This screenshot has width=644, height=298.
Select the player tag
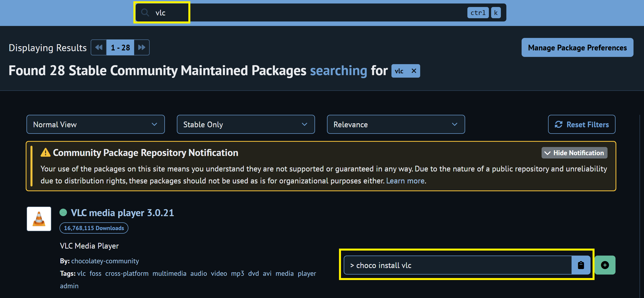pos(307,273)
